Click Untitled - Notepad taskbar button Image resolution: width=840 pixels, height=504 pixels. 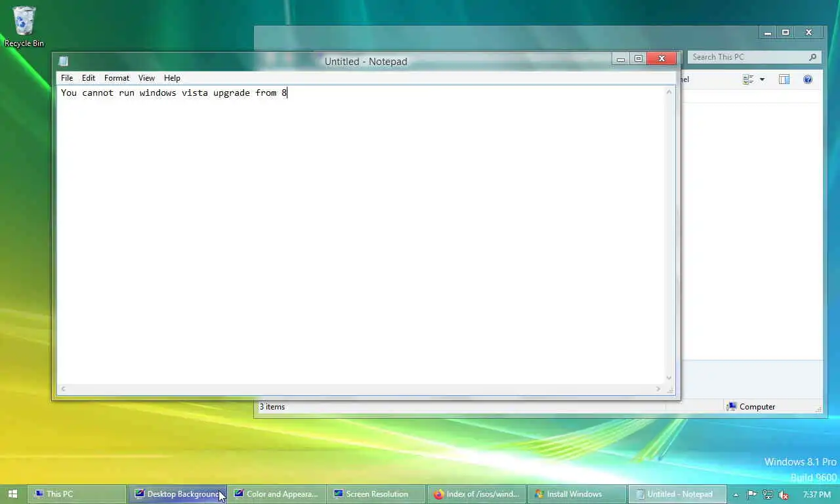pos(677,494)
